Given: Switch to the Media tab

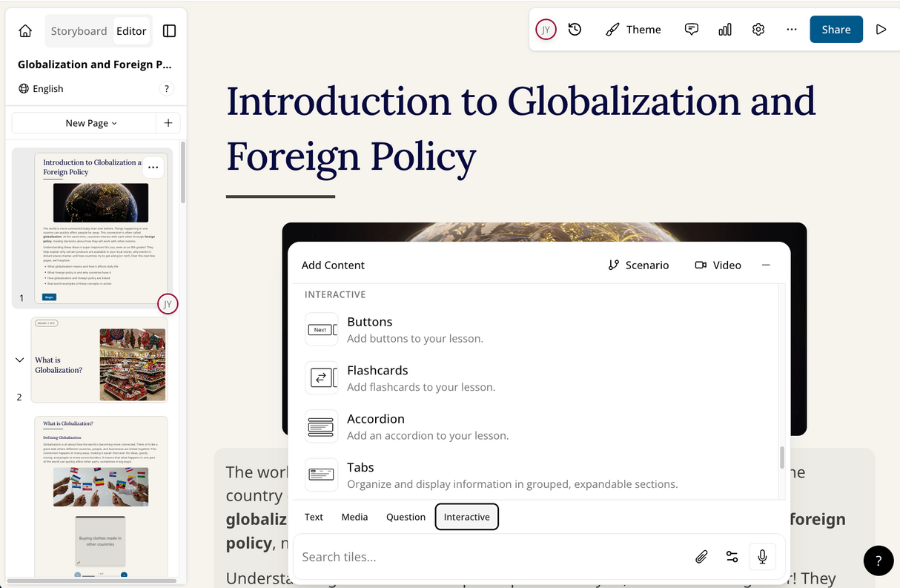Looking at the screenshot, I should point(354,517).
